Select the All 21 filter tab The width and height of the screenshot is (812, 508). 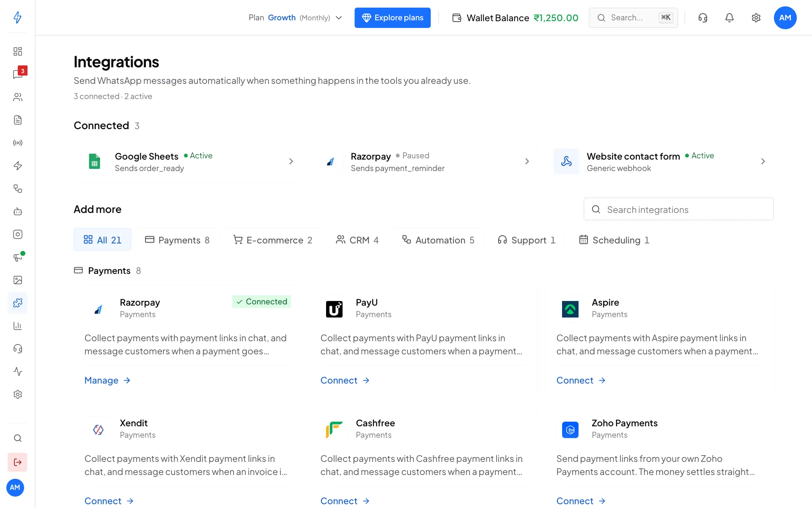coord(102,240)
